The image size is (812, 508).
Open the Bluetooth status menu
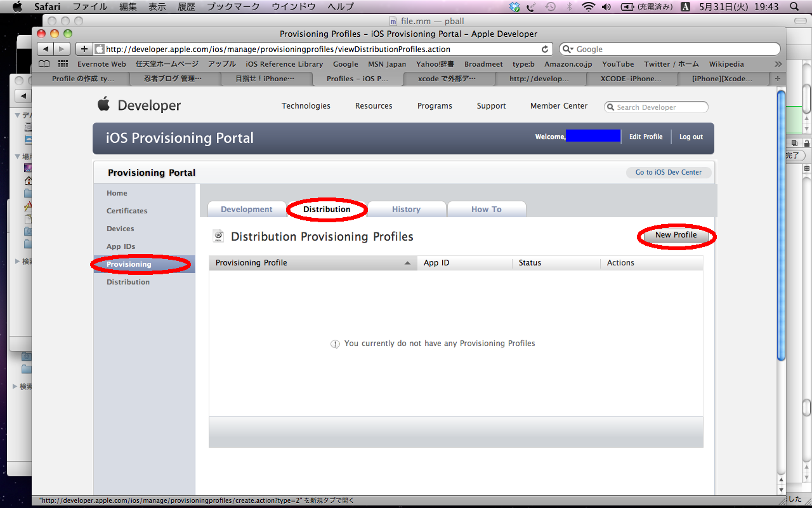(x=569, y=7)
